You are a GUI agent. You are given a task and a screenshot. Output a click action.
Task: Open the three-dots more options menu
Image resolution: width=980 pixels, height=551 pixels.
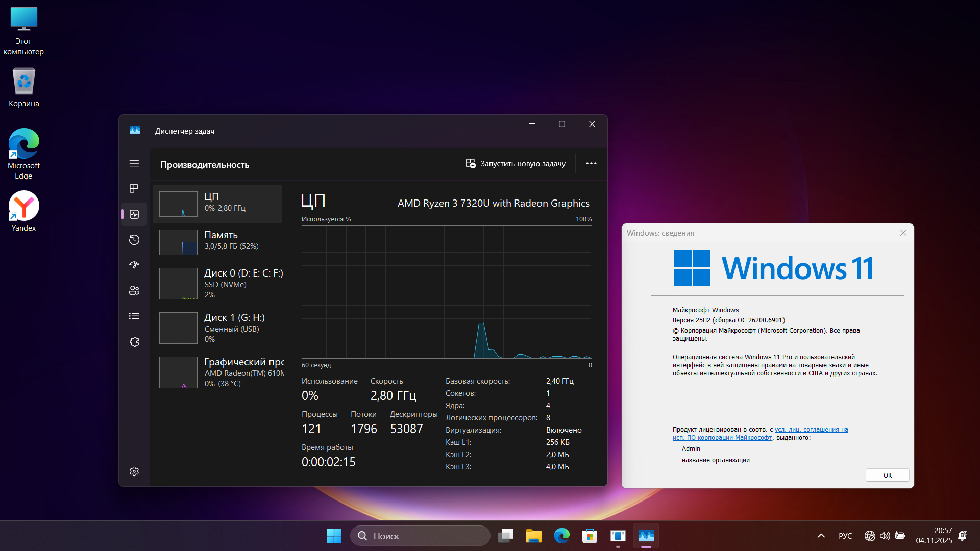[x=591, y=163]
